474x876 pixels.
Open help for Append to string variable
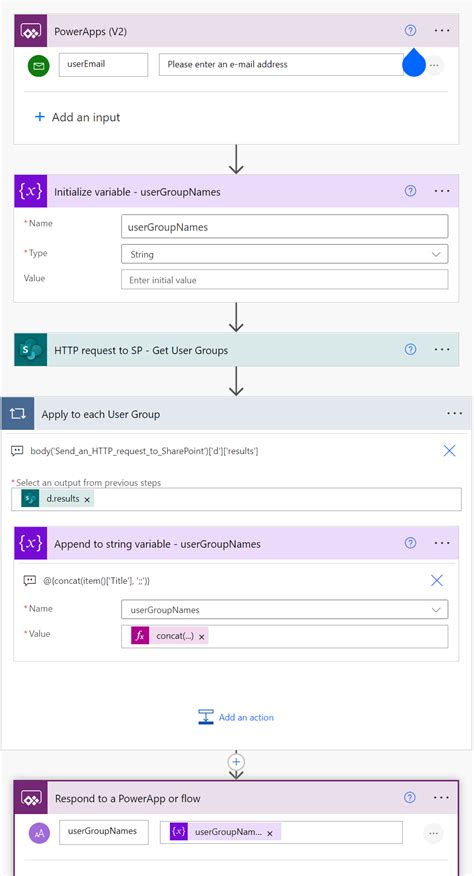pyautogui.click(x=410, y=543)
